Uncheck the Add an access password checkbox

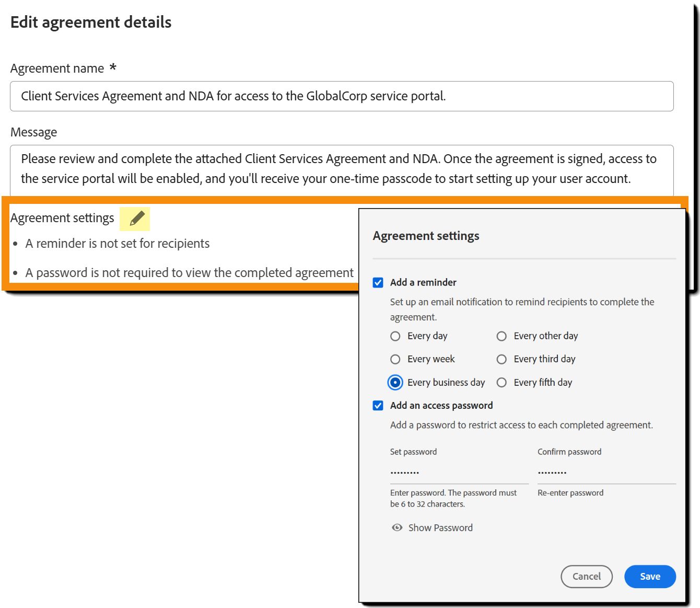pyautogui.click(x=378, y=406)
